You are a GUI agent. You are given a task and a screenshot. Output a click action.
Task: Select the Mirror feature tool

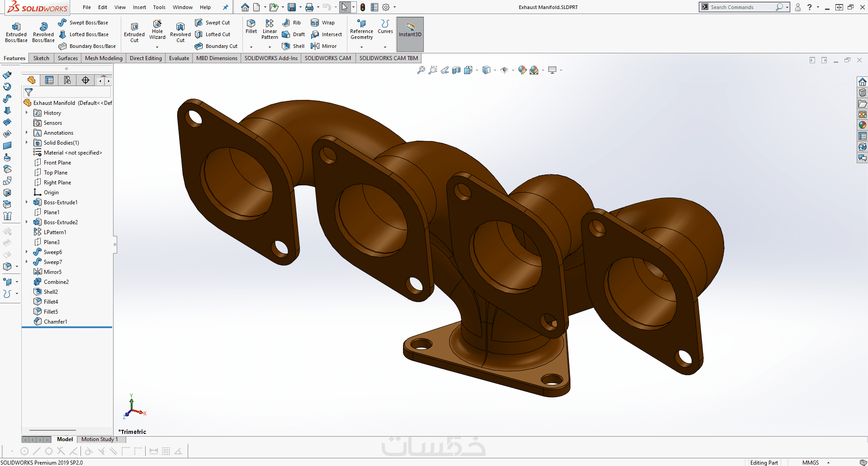(x=324, y=46)
